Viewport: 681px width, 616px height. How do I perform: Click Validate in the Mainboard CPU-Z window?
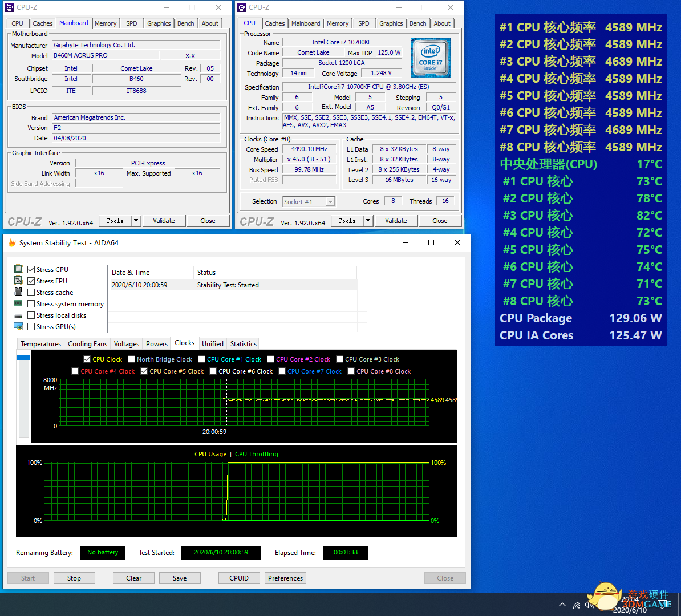(x=164, y=221)
